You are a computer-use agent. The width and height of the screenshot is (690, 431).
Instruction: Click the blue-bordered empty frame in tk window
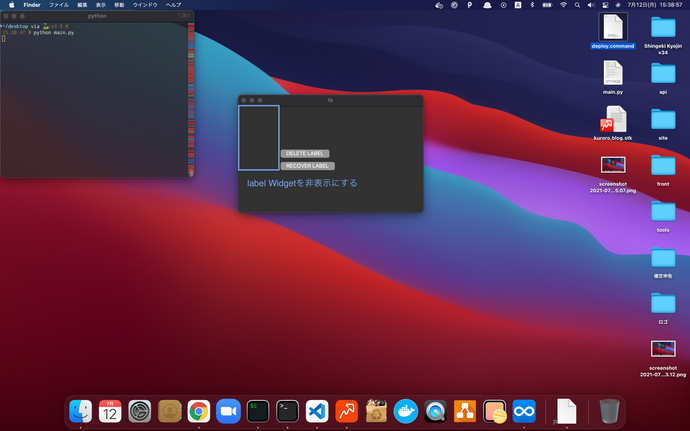coord(259,138)
